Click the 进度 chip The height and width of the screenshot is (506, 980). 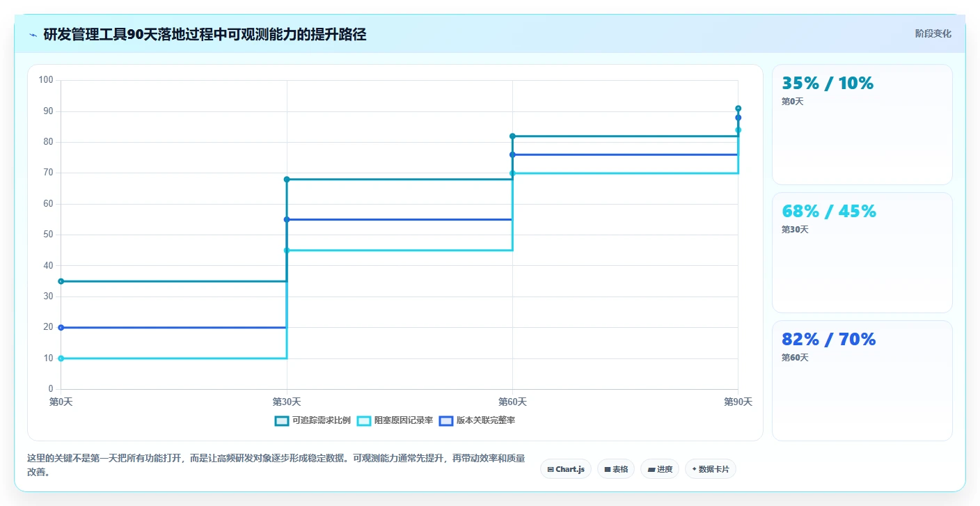pyautogui.click(x=660, y=469)
